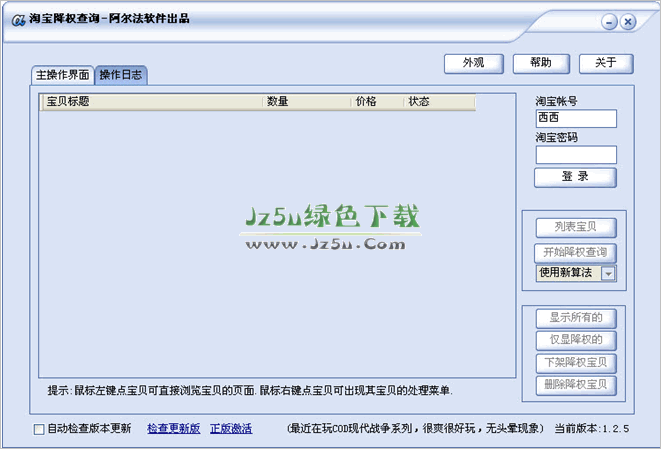Image resolution: width=661 pixels, height=449 pixels.
Task: Click the 显示所有的 button
Action: pos(576,318)
